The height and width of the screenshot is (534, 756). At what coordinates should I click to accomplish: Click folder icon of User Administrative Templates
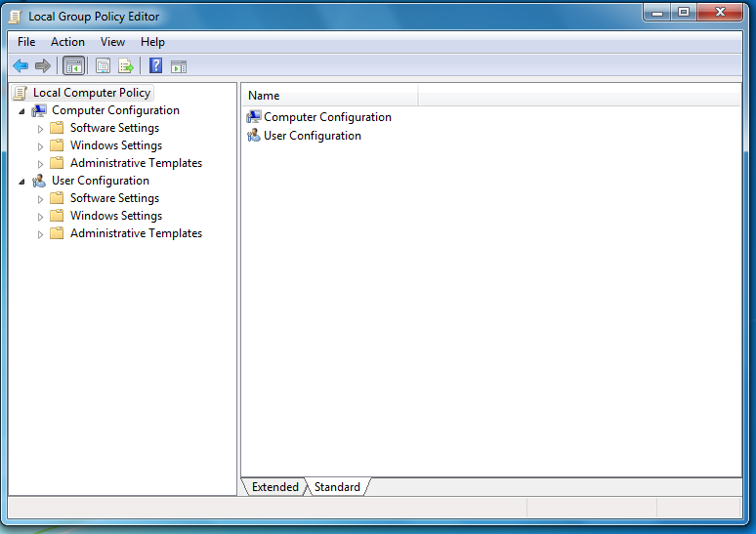coord(57,233)
